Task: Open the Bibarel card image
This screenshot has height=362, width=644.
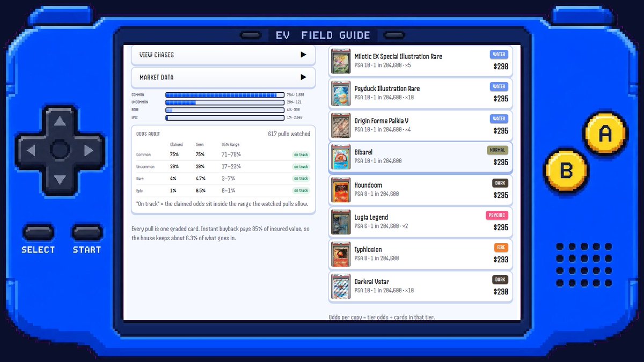Action: pos(341,157)
